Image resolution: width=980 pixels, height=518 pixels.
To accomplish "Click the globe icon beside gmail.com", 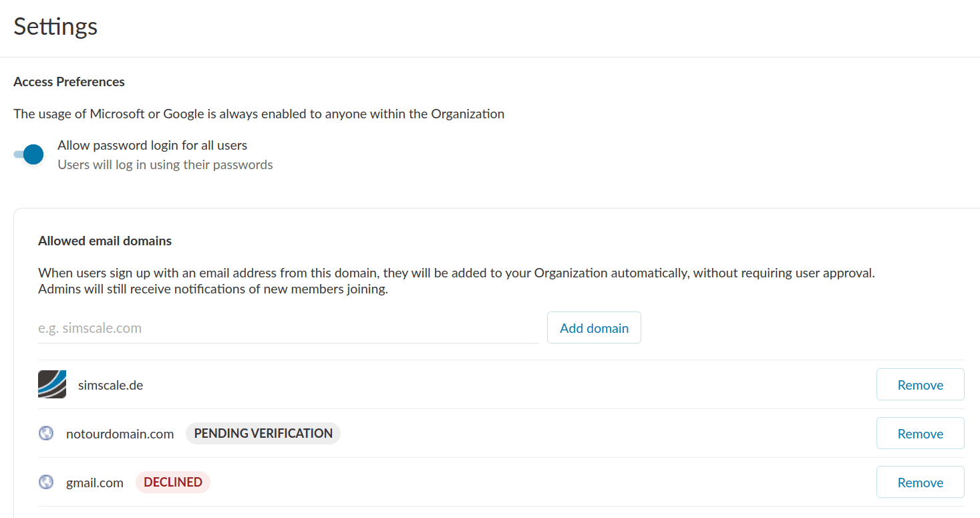I will 46,482.
